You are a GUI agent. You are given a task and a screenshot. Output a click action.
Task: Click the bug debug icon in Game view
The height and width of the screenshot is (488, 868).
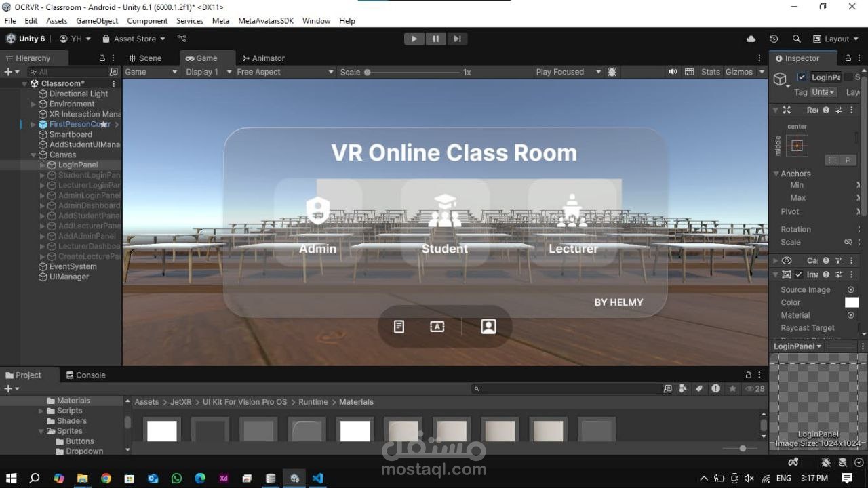click(x=612, y=72)
